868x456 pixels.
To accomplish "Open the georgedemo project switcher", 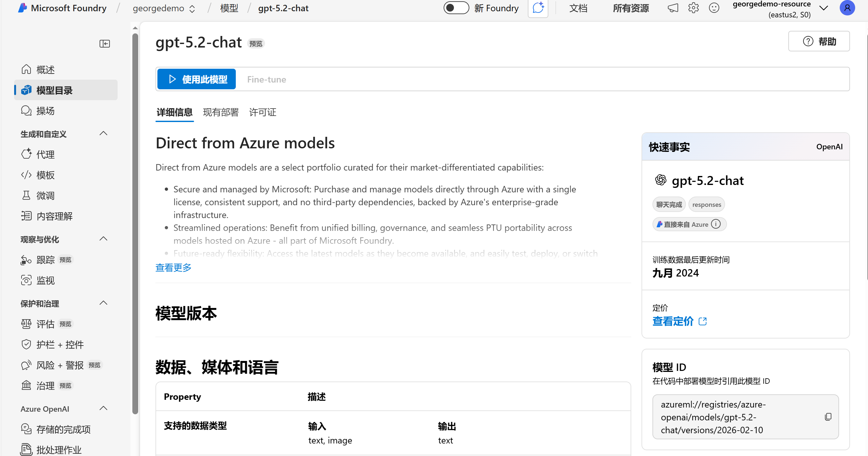I will (x=164, y=8).
